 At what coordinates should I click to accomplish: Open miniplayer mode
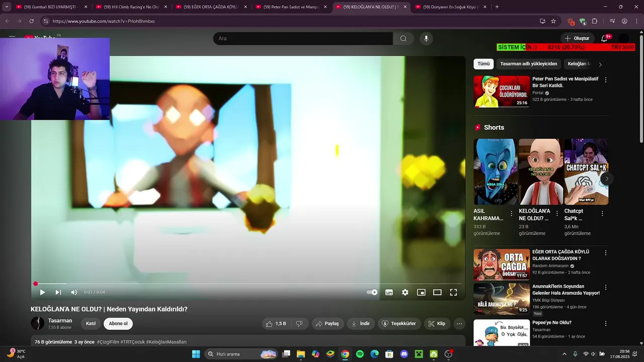[421, 292]
